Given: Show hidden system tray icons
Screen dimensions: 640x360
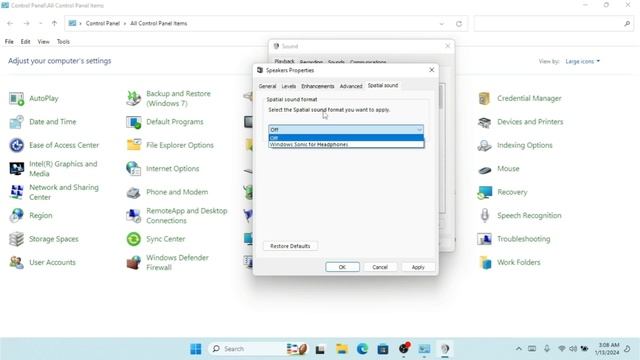Looking at the screenshot, I should tap(518, 349).
